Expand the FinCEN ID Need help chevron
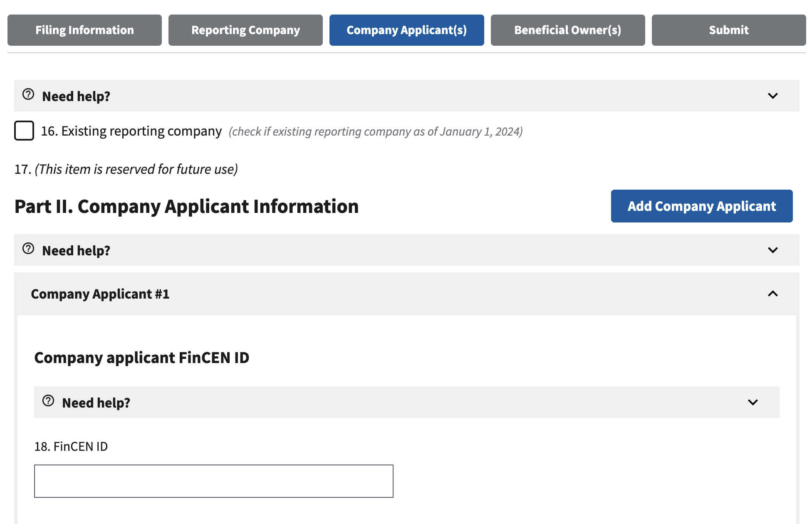 pos(753,403)
